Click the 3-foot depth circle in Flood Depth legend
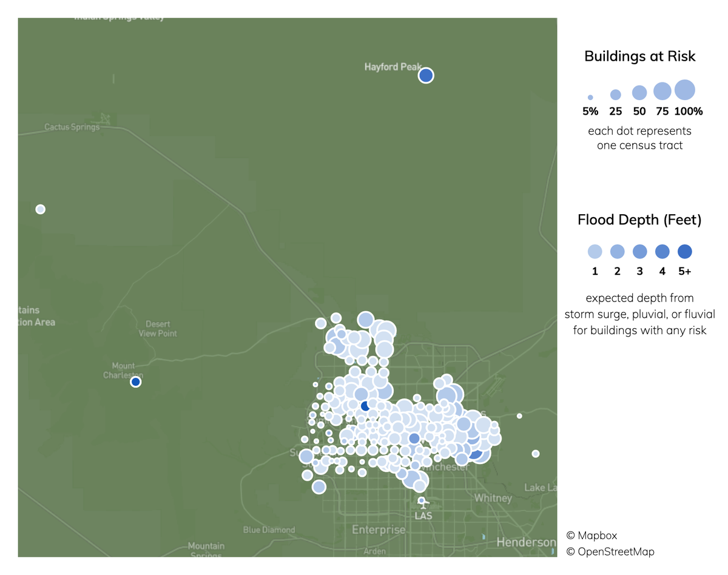Screen dimensions: 728x575 [x=639, y=251]
